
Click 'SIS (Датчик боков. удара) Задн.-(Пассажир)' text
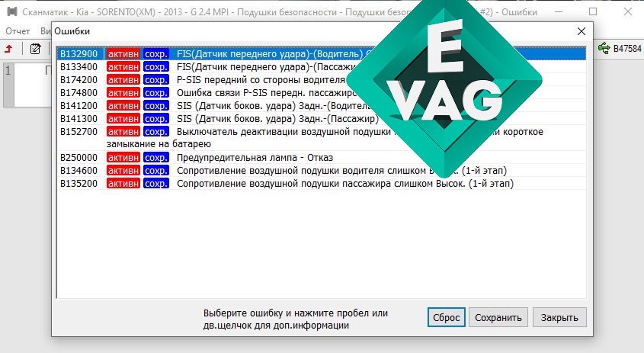point(277,119)
